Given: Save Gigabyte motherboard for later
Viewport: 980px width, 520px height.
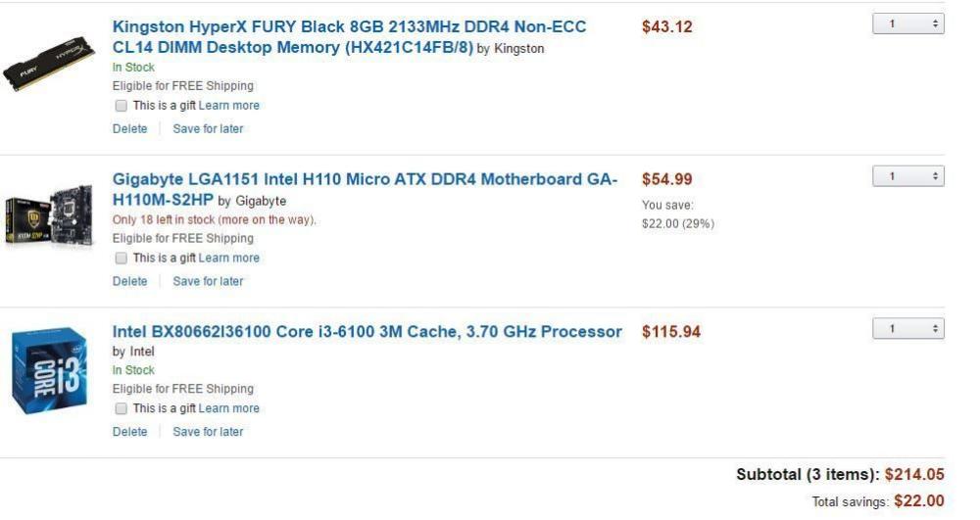Looking at the screenshot, I should (208, 282).
